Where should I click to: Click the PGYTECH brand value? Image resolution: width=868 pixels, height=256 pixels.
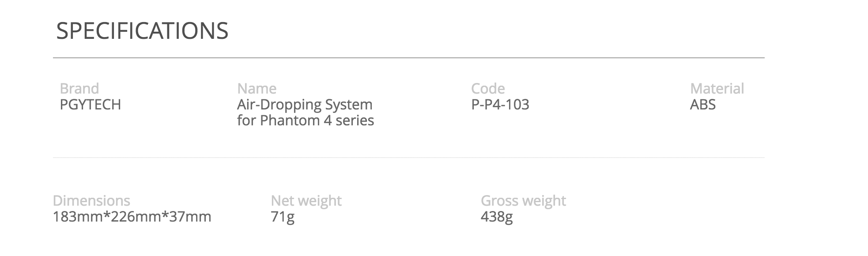91,105
